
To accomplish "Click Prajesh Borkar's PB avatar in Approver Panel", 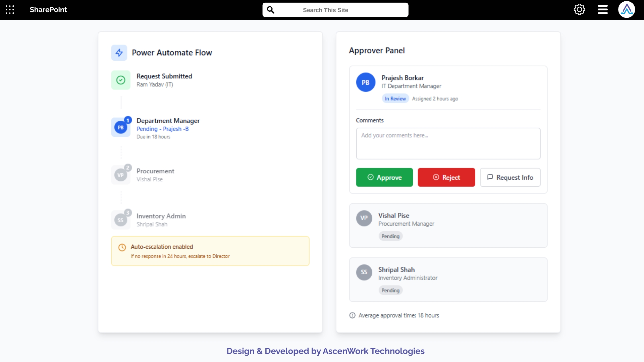I will pyautogui.click(x=366, y=82).
